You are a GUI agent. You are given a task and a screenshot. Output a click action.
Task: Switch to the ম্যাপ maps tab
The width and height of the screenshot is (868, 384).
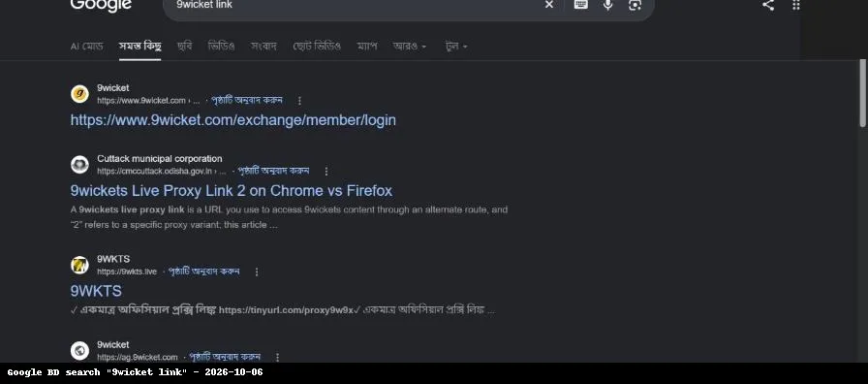(x=367, y=46)
